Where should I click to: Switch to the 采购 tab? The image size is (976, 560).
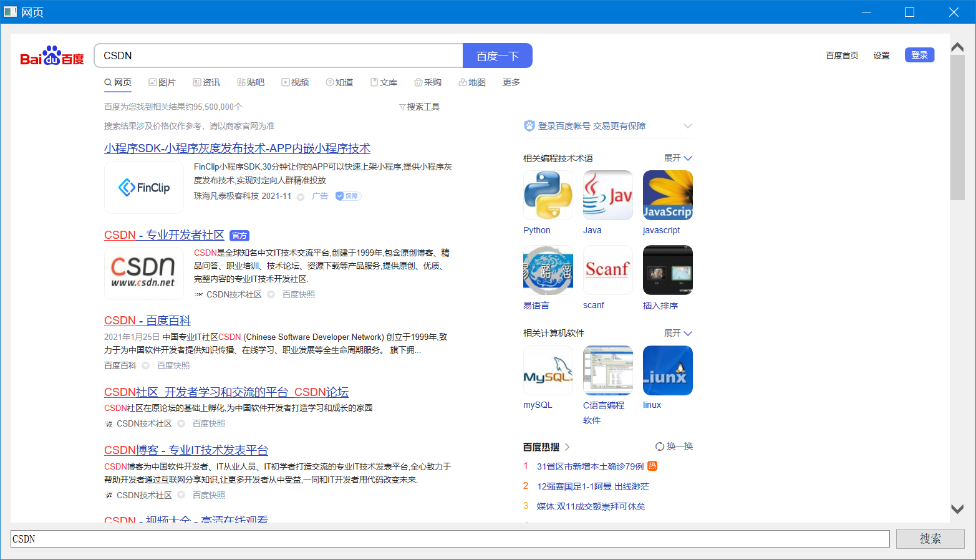[x=428, y=82]
